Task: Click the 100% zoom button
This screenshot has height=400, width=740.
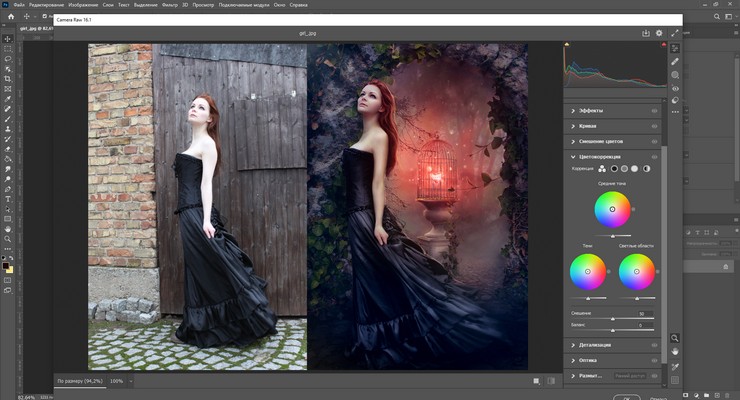Action: [x=116, y=381]
